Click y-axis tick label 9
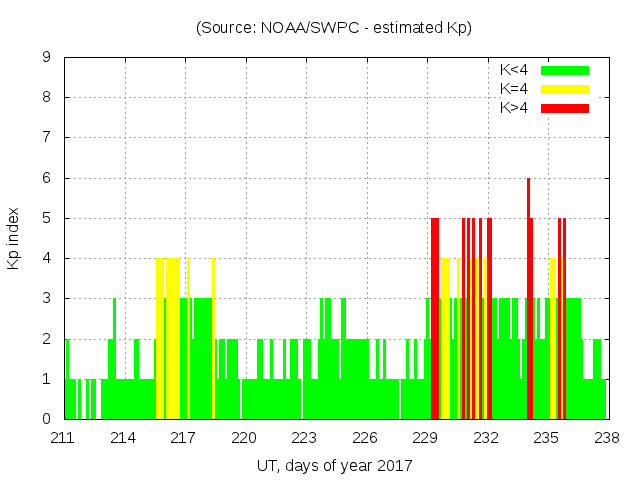 [x=46, y=57]
